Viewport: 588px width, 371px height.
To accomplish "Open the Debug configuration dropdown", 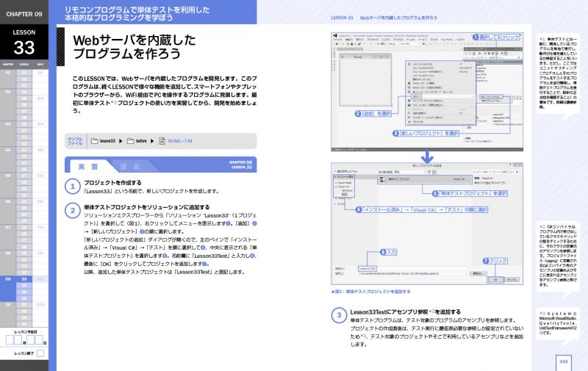I will 392,44.
